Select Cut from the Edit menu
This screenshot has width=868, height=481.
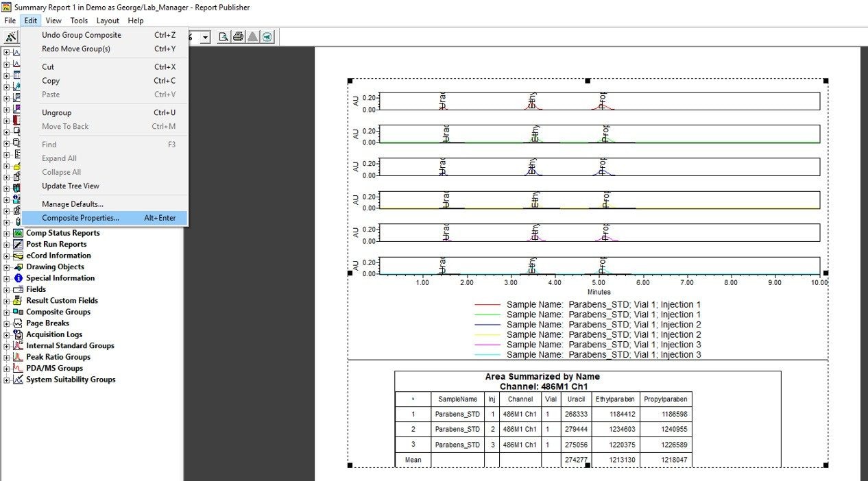click(104, 67)
